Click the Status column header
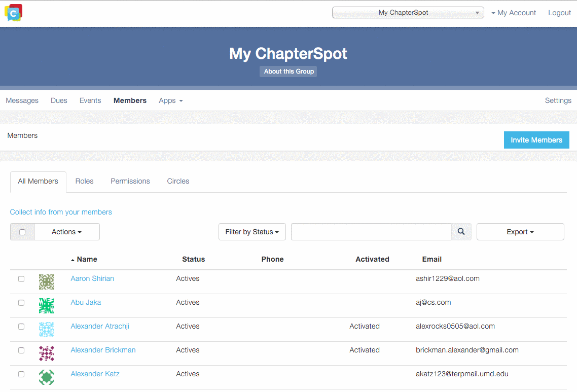The height and width of the screenshot is (392, 577). pos(194,260)
